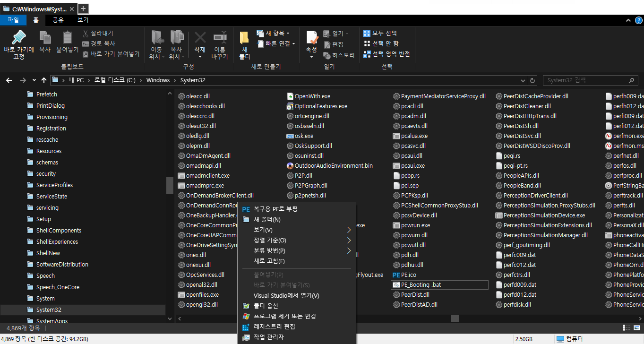Click Rename (이름 바꾸기) icon
Image resolution: width=644 pixels, height=344 pixels.
(x=220, y=38)
